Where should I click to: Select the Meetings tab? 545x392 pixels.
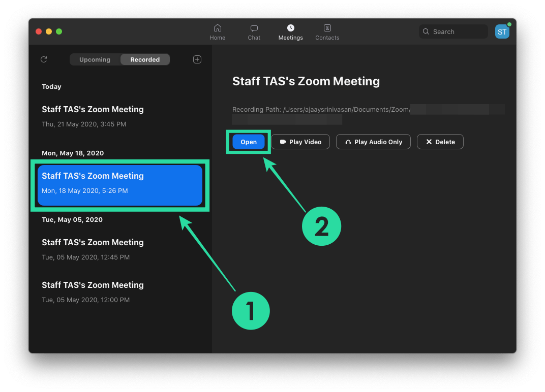(291, 32)
